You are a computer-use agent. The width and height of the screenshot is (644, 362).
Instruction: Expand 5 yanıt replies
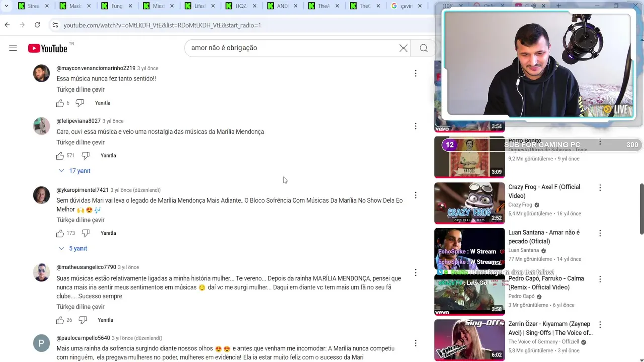(x=73, y=248)
